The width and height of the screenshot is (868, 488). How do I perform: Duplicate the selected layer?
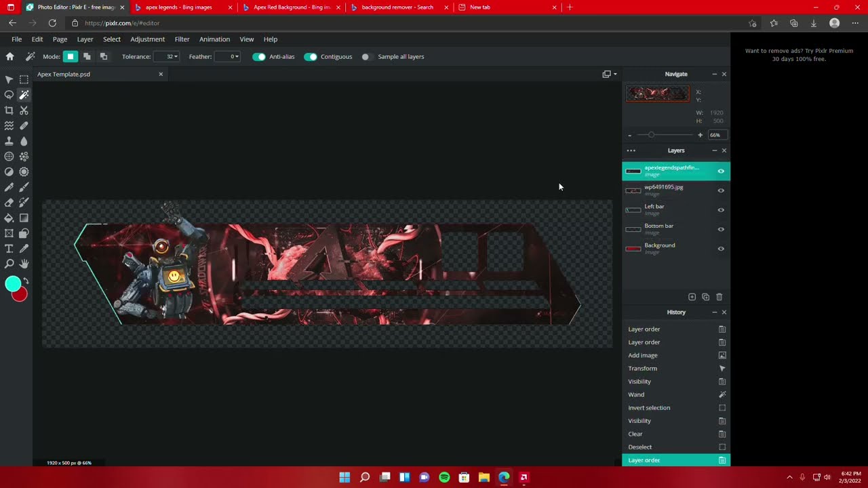coord(705,297)
